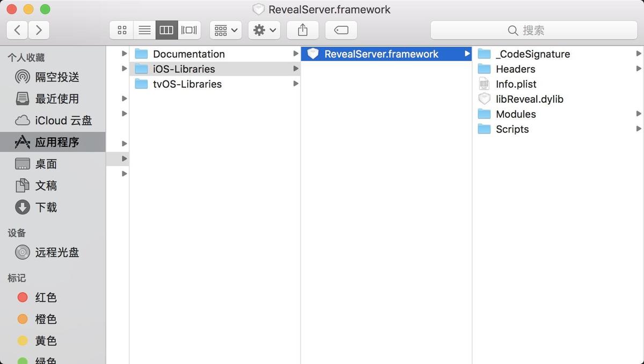644x364 pixels.
Task: Select RevealServer.framework in the column
Action: point(386,54)
